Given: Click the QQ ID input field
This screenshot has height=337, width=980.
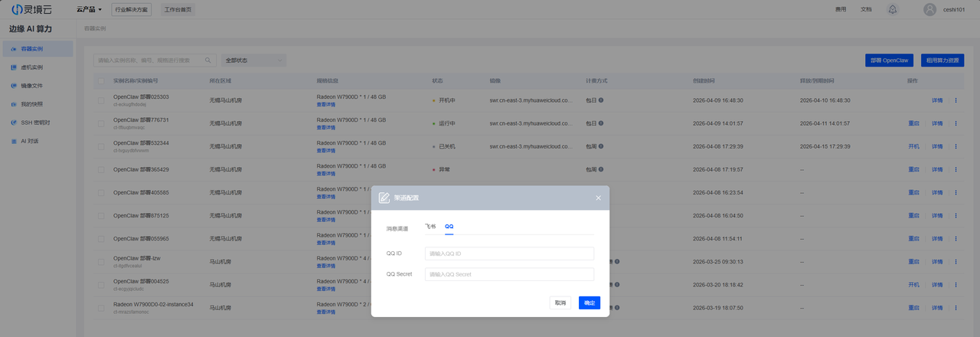Looking at the screenshot, I should coord(509,254).
